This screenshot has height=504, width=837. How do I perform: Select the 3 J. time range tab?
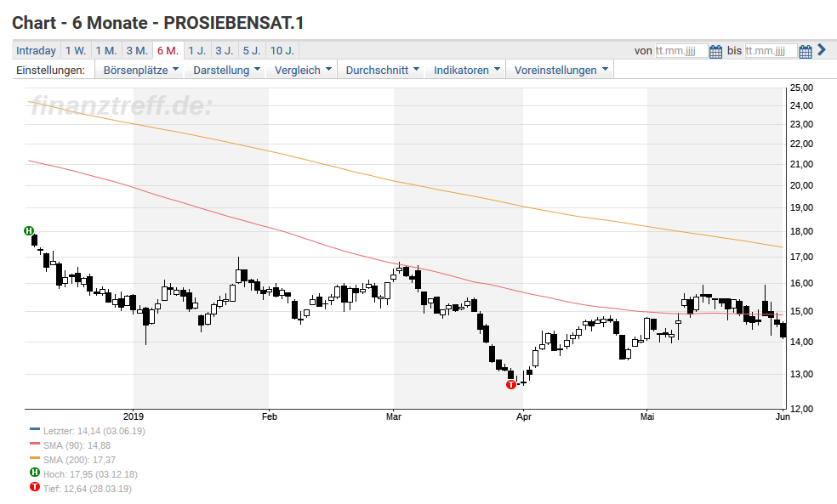(225, 51)
